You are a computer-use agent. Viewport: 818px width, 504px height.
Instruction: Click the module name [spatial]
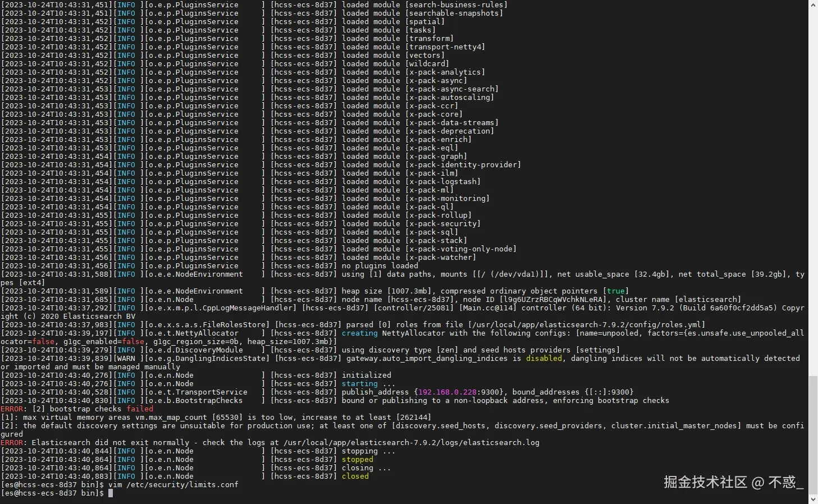(424, 22)
